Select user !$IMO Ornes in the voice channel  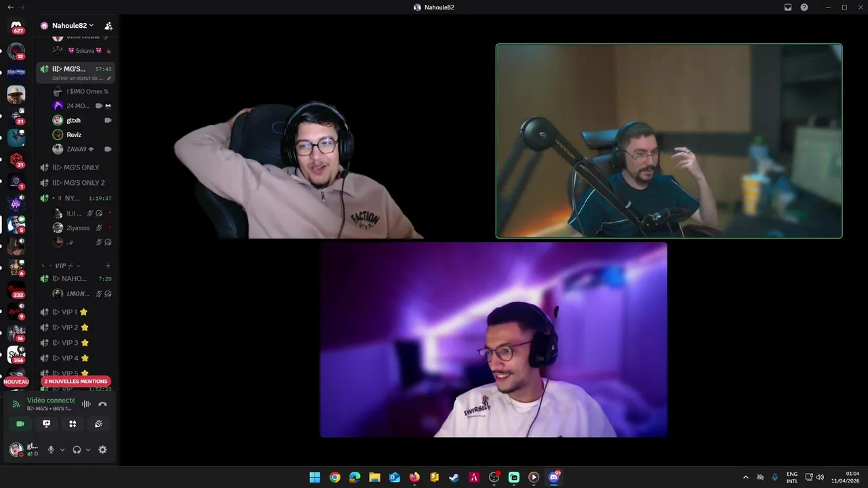tap(81, 91)
